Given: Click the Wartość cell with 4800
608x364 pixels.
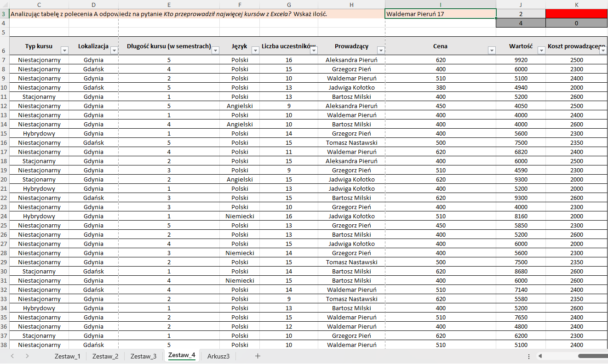Looking at the screenshot, I should [521, 326].
